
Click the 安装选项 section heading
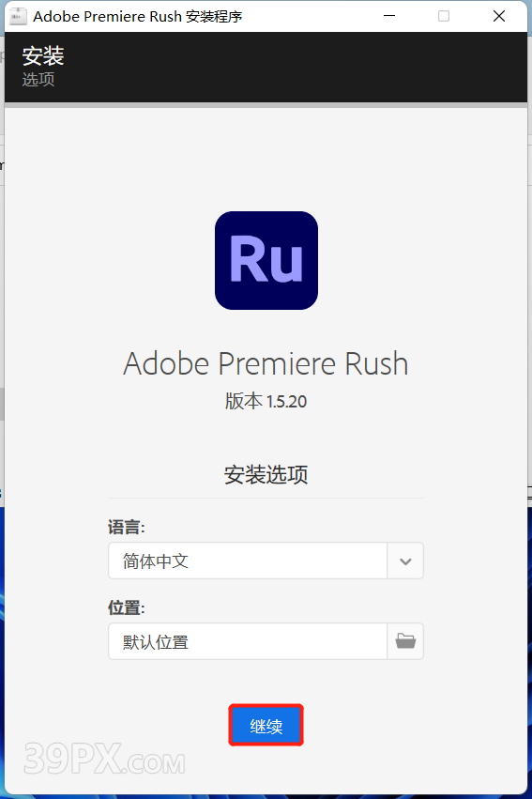pos(266,475)
